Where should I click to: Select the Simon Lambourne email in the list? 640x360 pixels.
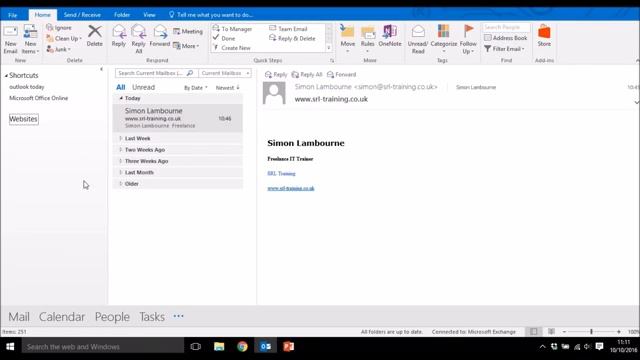click(x=178, y=118)
